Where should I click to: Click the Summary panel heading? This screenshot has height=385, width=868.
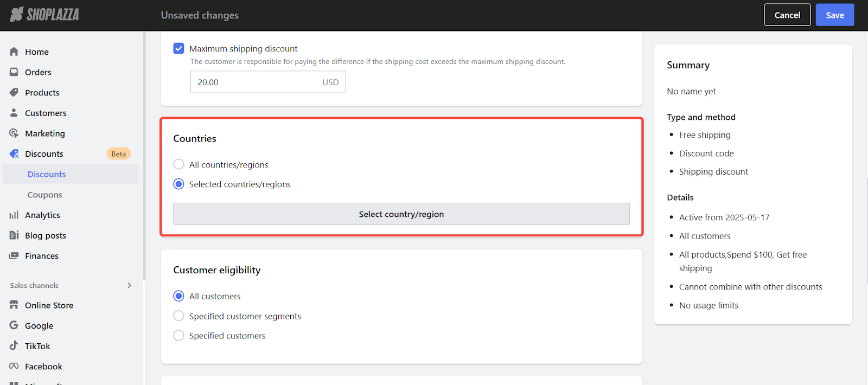pyautogui.click(x=688, y=65)
